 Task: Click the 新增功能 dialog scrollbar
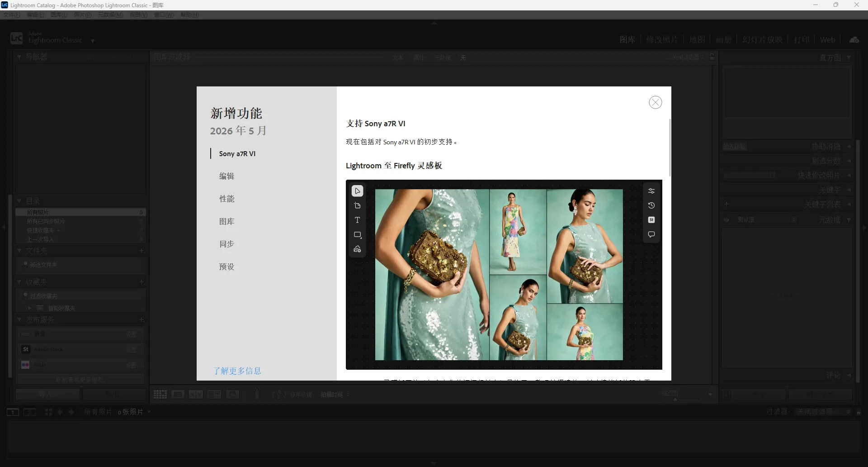coord(670,148)
